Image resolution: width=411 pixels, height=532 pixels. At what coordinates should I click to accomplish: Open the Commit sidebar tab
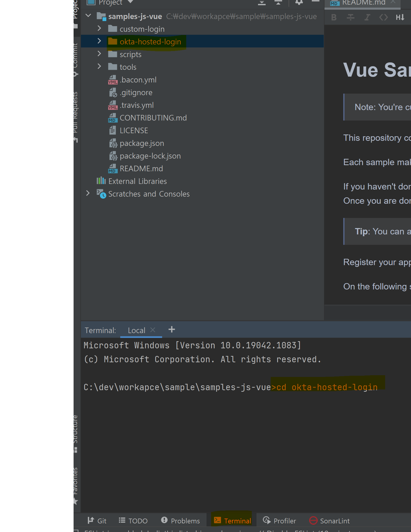pos(76,60)
